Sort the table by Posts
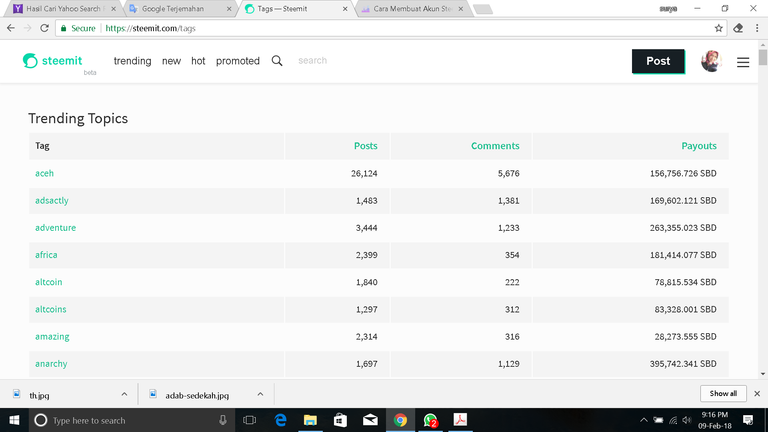This screenshot has height=432, width=768. click(365, 145)
